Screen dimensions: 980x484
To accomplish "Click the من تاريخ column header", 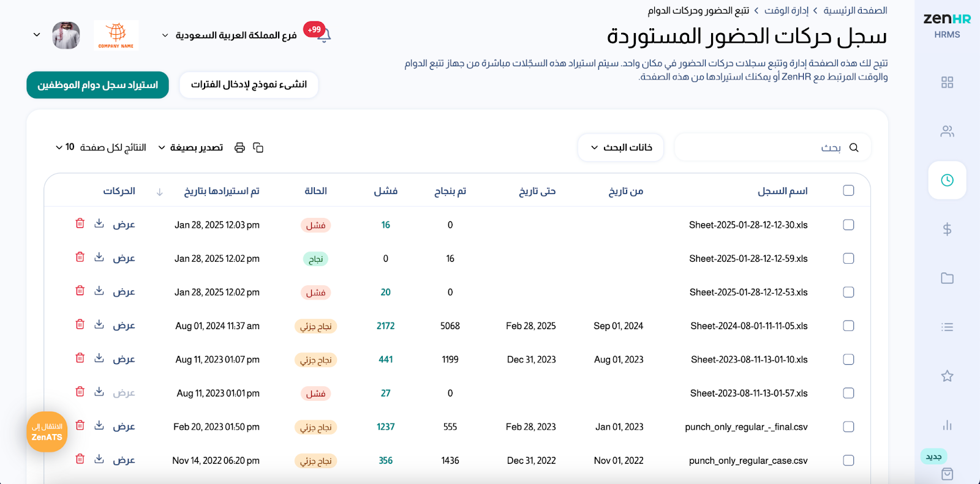I will click(626, 191).
